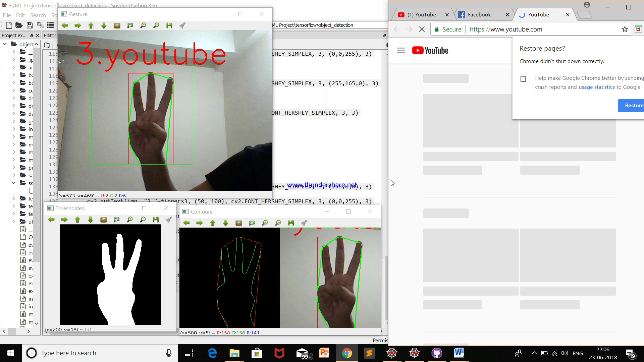Open the Edit menu in Spyder
The width and height of the screenshot is (644, 362).
click(20, 15)
